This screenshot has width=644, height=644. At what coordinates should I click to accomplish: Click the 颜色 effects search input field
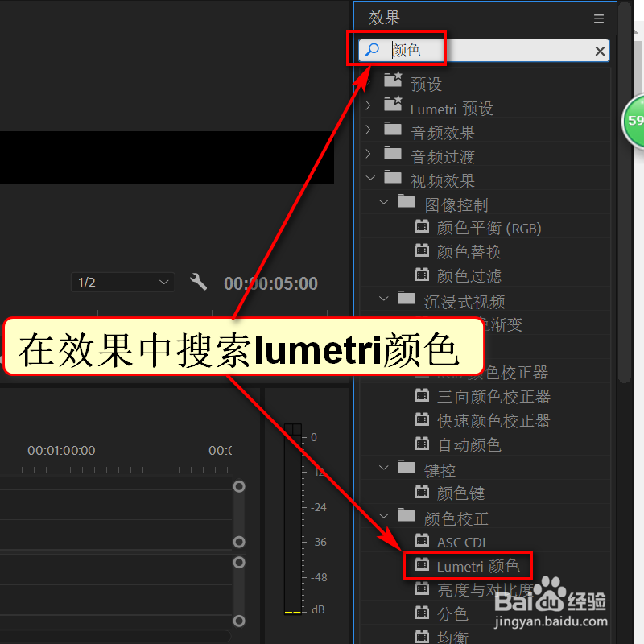[484, 51]
